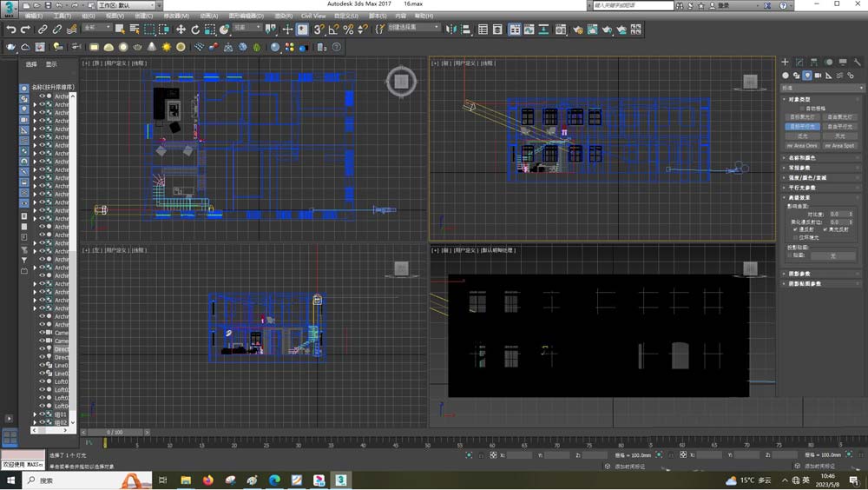Toggle the 漫反射 checkbox in advanced effects
The image size is (868, 490).
click(x=796, y=229)
